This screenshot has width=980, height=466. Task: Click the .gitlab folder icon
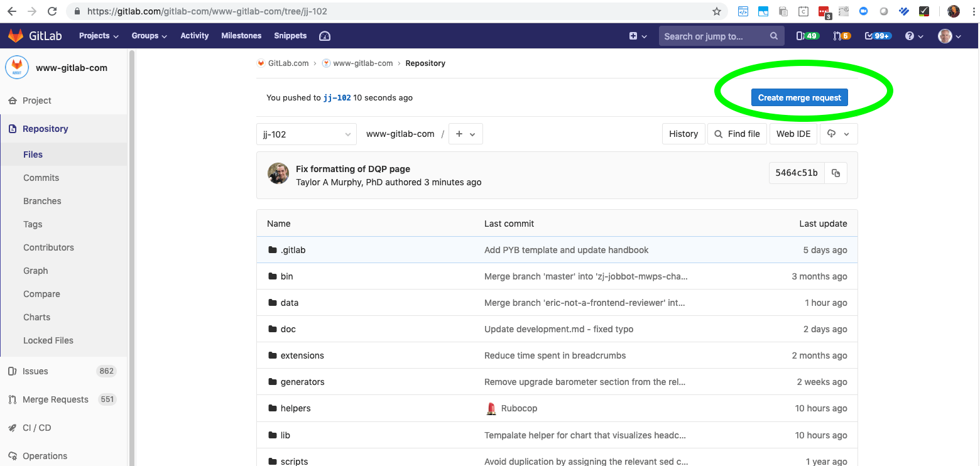coord(272,250)
